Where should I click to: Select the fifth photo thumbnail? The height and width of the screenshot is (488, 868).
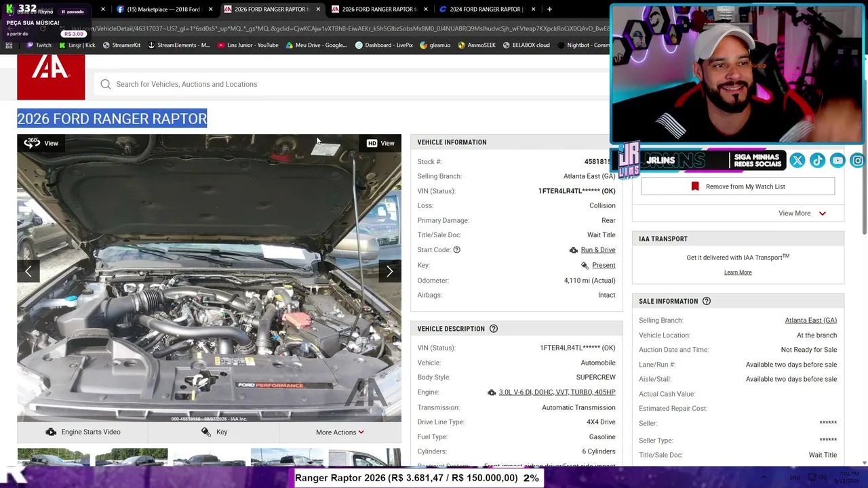pos(365,457)
